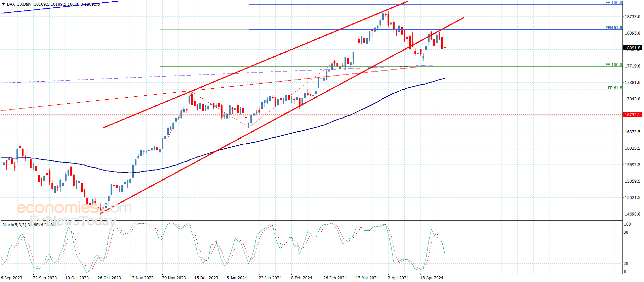The height and width of the screenshot is (282, 644).
Task: Click date label 5 Jan 2024
Action: 237,278
